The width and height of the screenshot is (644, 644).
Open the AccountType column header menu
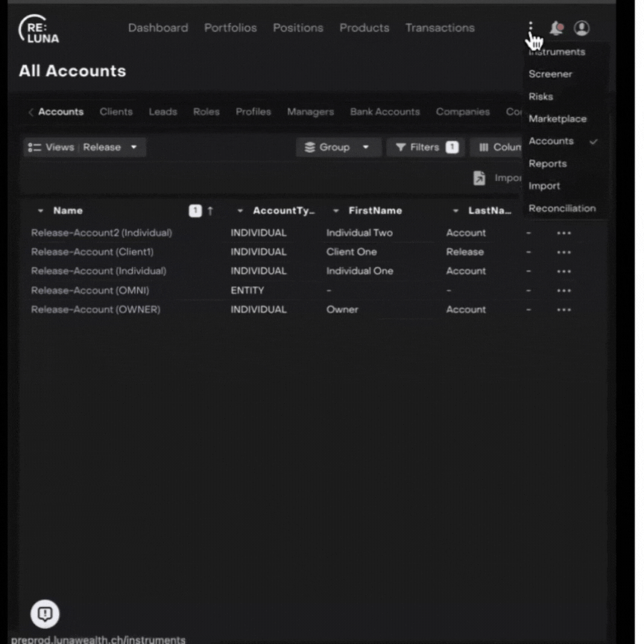(x=240, y=211)
